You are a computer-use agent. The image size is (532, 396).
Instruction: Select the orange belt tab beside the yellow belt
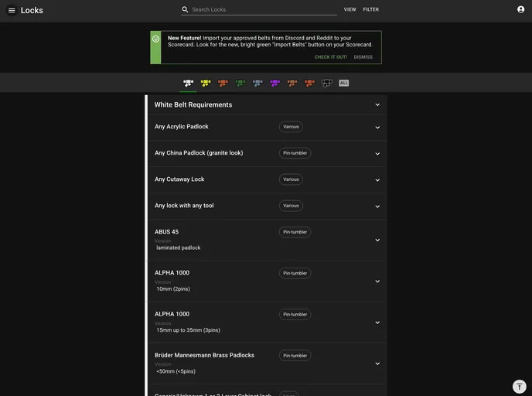tap(223, 83)
